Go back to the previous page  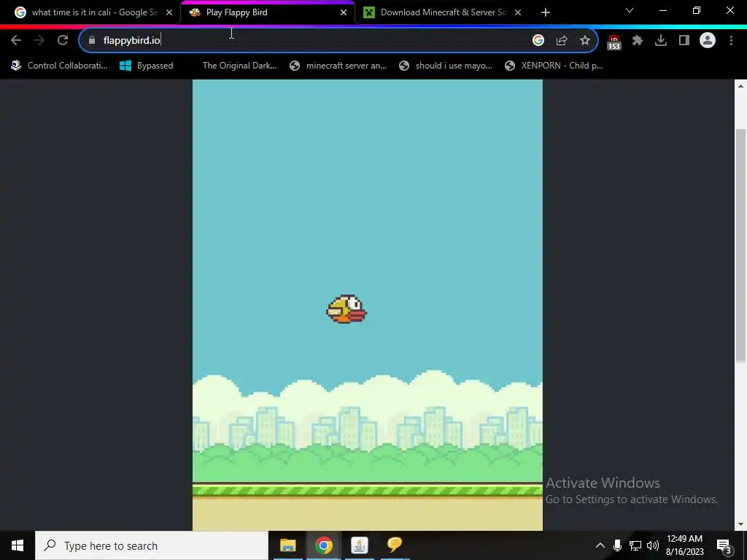click(16, 41)
